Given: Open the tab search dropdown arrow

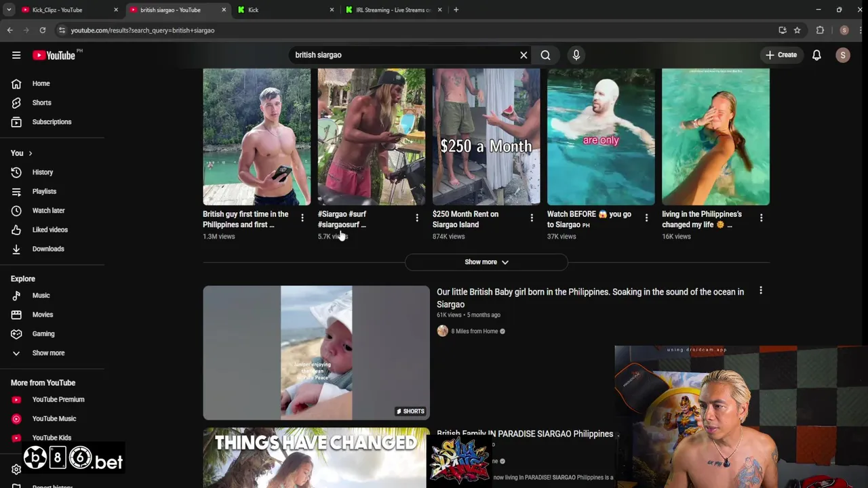Looking at the screenshot, I should (x=8, y=10).
